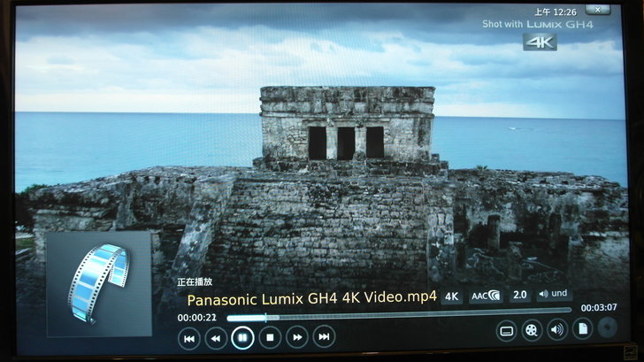
Task: Click the 4K resolution badge in info bar
Action: click(452, 297)
